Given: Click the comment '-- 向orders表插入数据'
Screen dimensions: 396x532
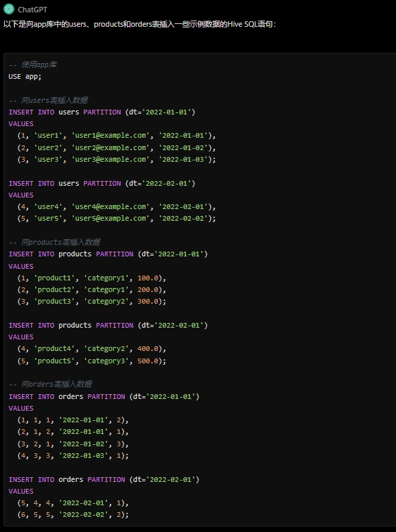Looking at the screenshot, I should [50, 384].
